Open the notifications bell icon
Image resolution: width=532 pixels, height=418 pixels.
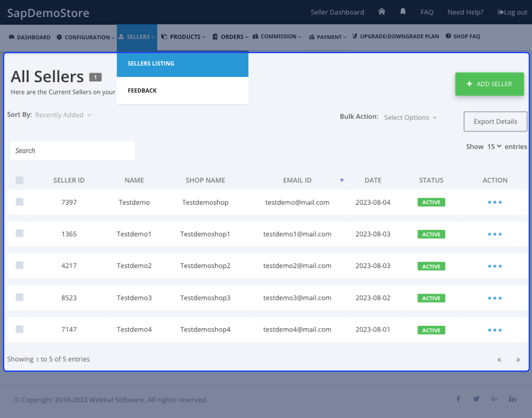point(403,11)
